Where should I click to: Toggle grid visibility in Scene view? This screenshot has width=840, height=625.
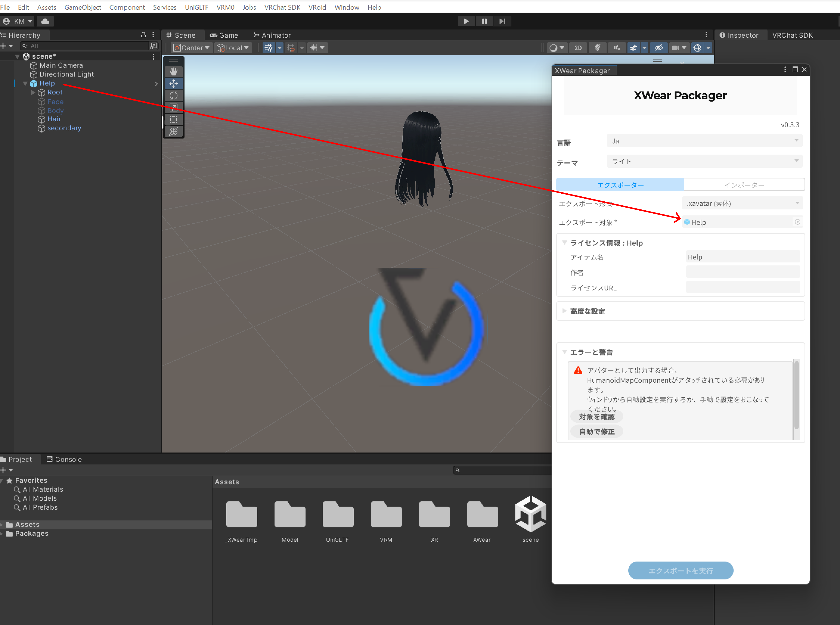tap(268, 48)
